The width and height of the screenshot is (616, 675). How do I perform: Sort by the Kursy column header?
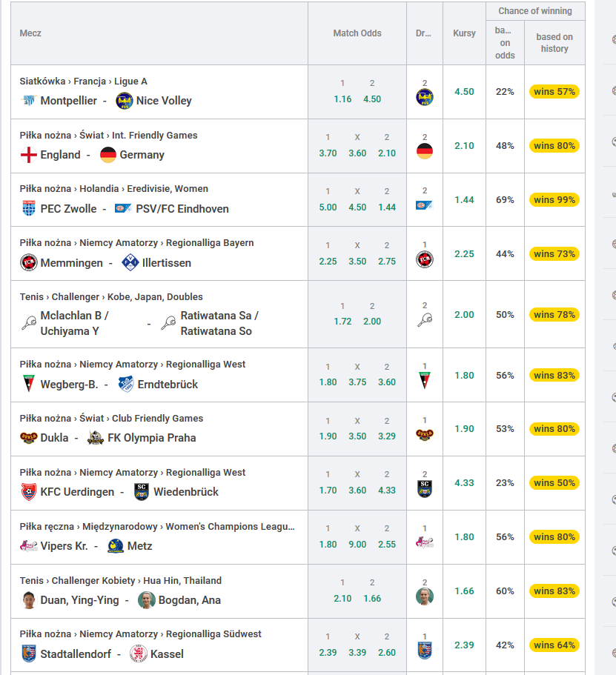pyautogui.click(x=464, y=33)
